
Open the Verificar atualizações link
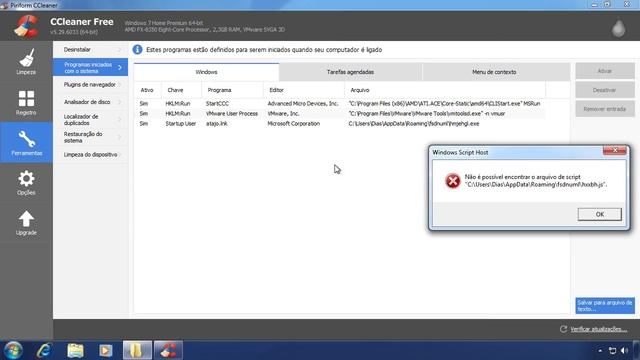[x=598, y=329]
